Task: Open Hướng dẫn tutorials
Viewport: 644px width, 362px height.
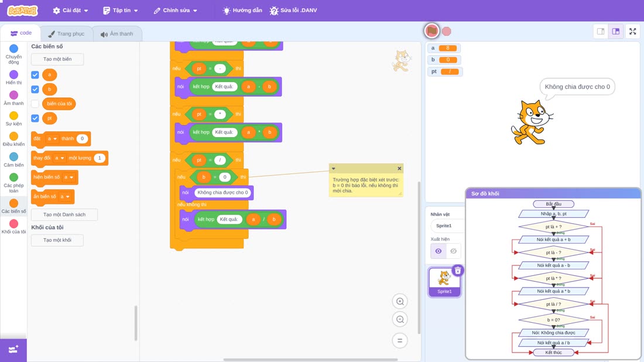Action: click(x=242, y=11)
